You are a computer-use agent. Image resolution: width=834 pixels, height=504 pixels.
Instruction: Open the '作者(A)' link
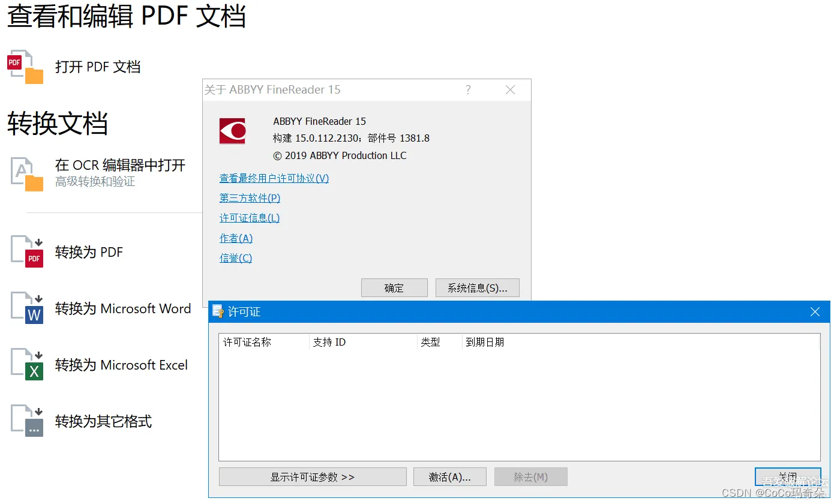coord(236,238)
